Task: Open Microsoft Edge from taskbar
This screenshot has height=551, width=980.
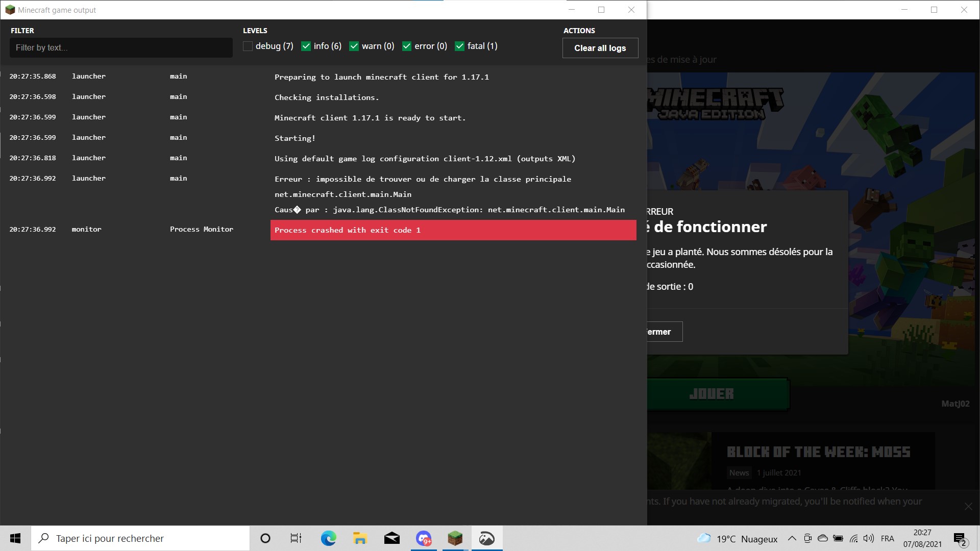Action: click(x=328, y=538)
